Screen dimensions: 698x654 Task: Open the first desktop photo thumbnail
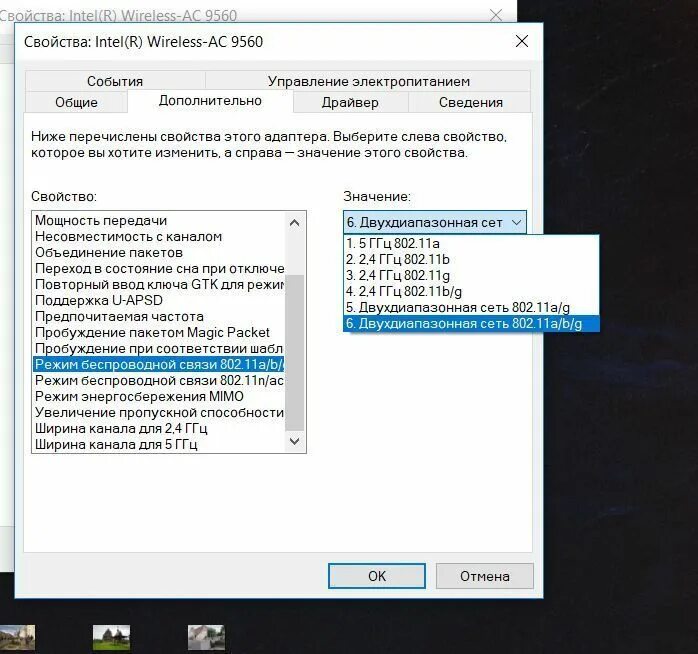[x=17, y=638]
